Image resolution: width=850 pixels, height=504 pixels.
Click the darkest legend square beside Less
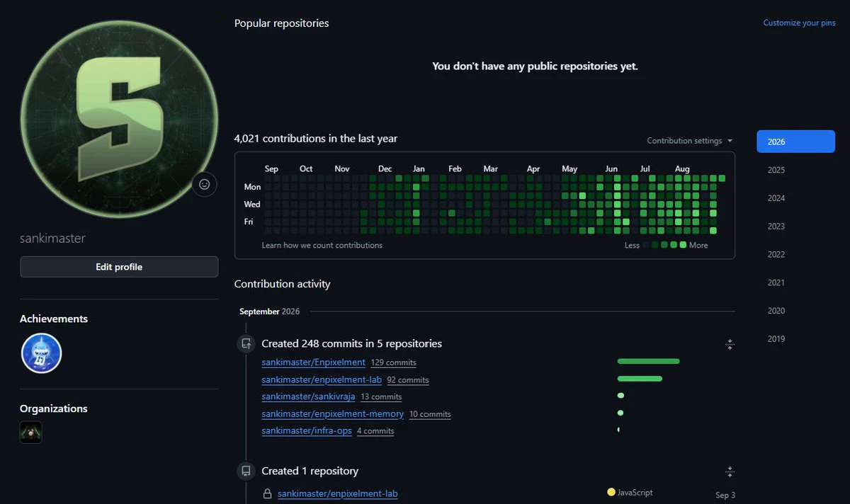click(645, 245)
